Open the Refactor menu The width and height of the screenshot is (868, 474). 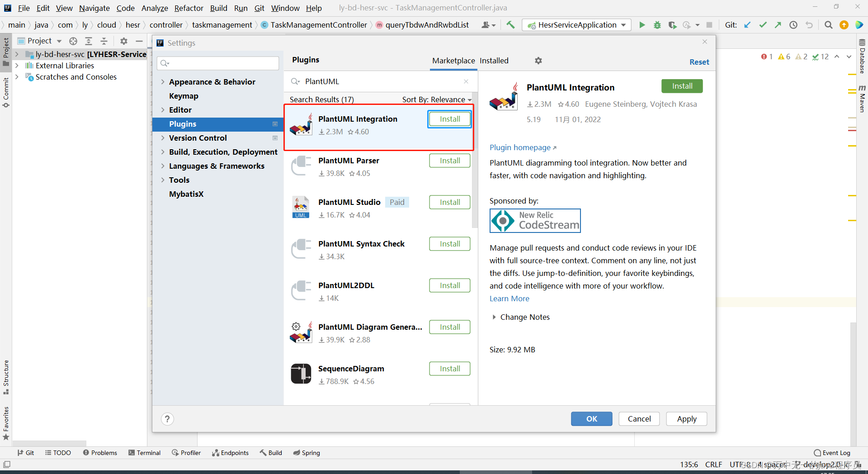(x=189, y=8)
